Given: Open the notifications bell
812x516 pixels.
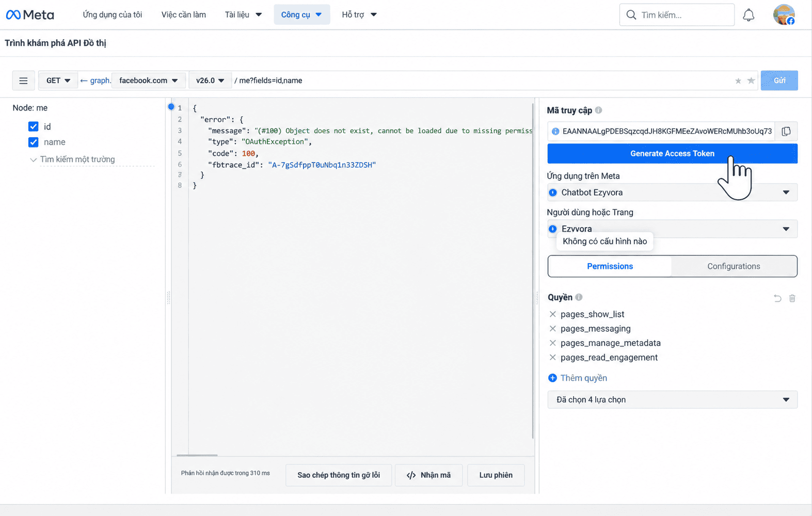Looking at the screenshot, I should click(749, 15).
